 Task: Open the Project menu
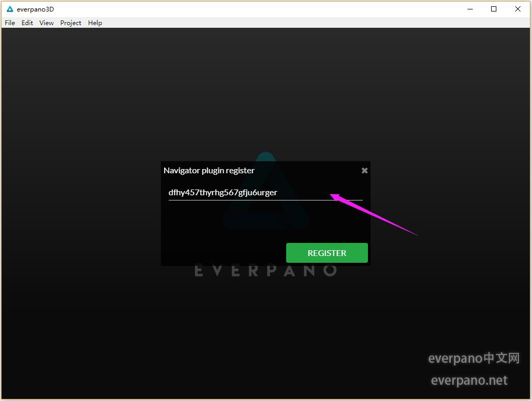71,23
